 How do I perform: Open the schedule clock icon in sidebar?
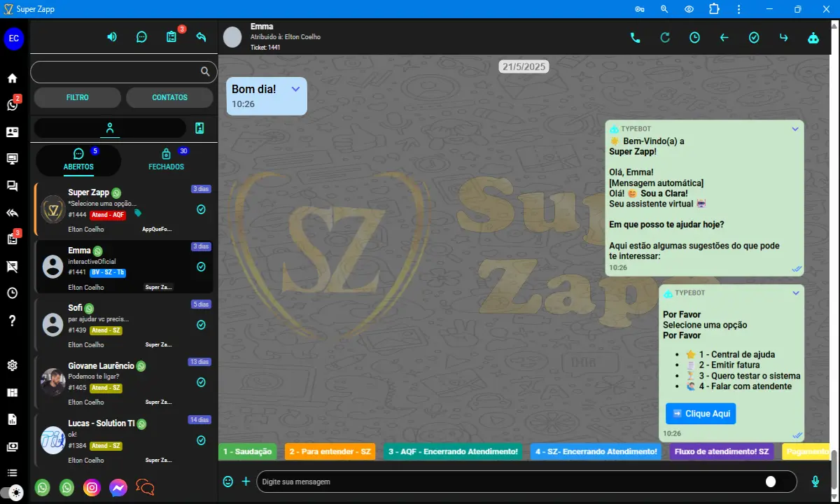pos(12,293)
